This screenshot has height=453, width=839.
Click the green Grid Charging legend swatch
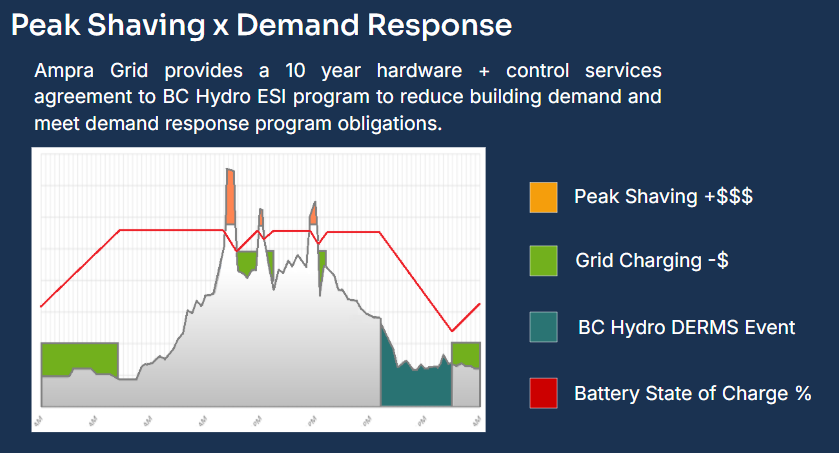click(543, 261)
